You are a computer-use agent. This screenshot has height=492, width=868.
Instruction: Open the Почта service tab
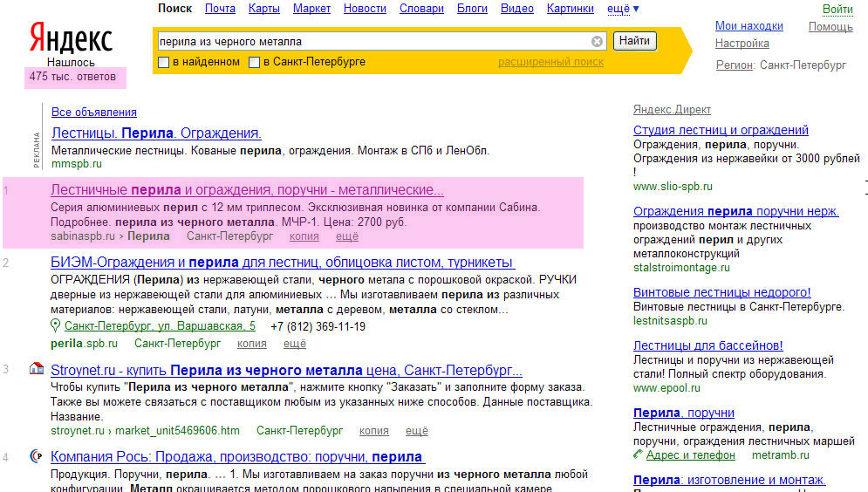tap(220, 9)
